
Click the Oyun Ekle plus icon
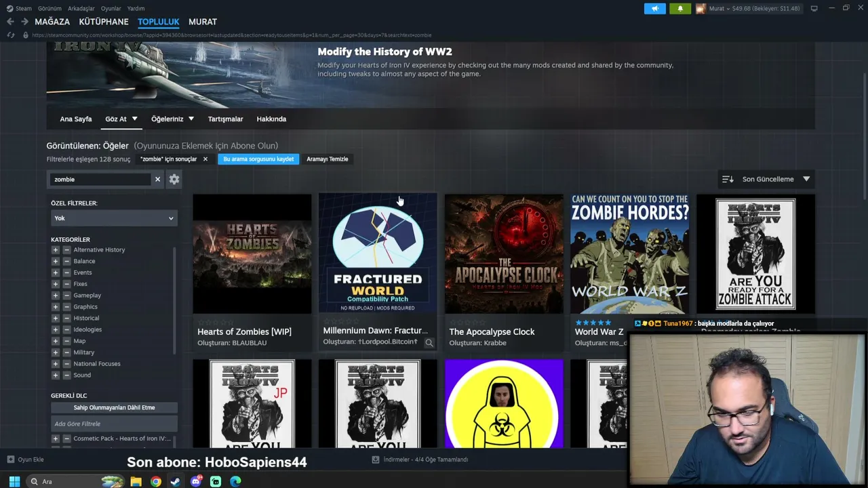(10, 460)
